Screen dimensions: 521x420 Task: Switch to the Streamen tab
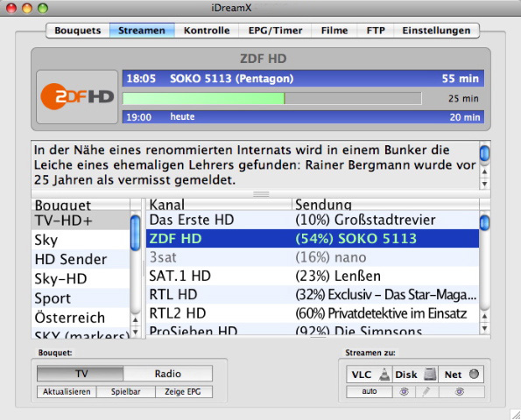pos(142,31)
